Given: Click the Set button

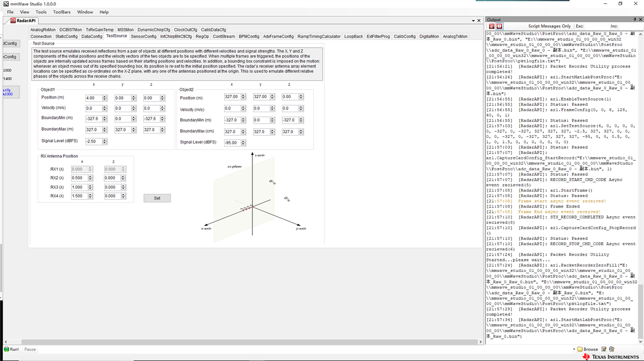Looking at the screenshot, I should [x=157, y=198].
